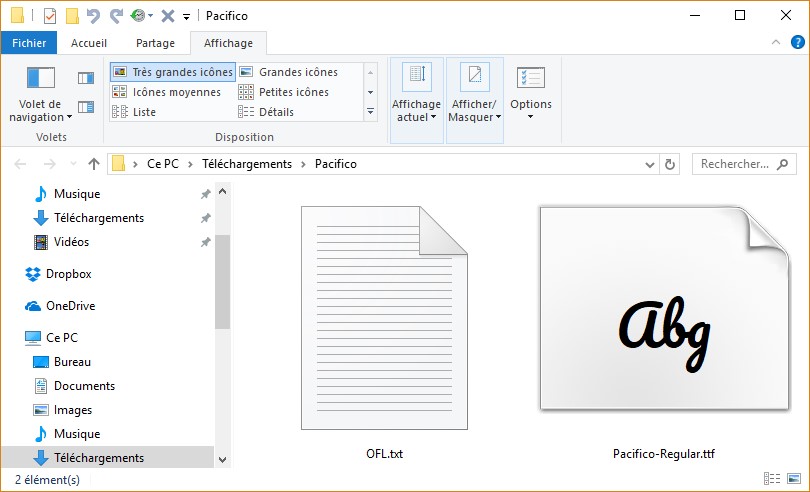The height and width of the screenshot is (492, 810).
Task: Click Téléchargements in the address breadcrumb
Action: [246, 164]
